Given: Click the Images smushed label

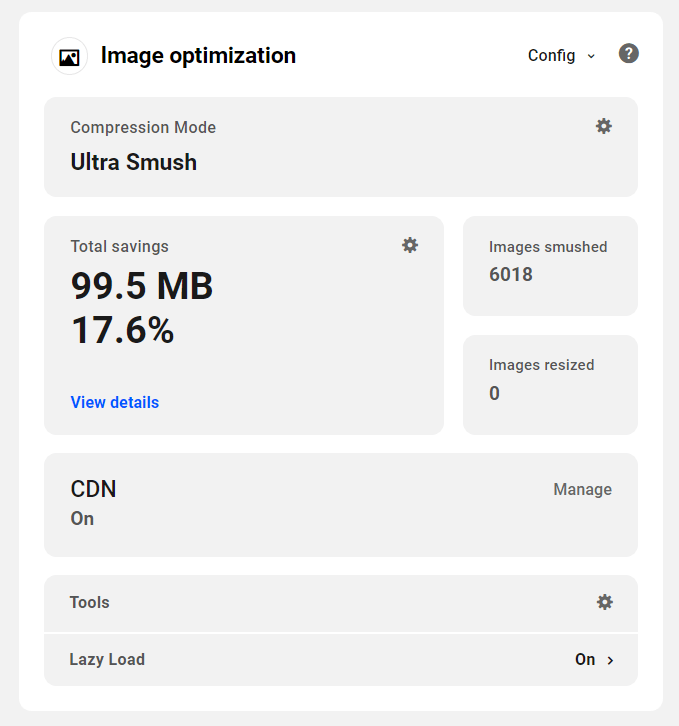Looking at the screenshot, I should click(x=548, y=247).
